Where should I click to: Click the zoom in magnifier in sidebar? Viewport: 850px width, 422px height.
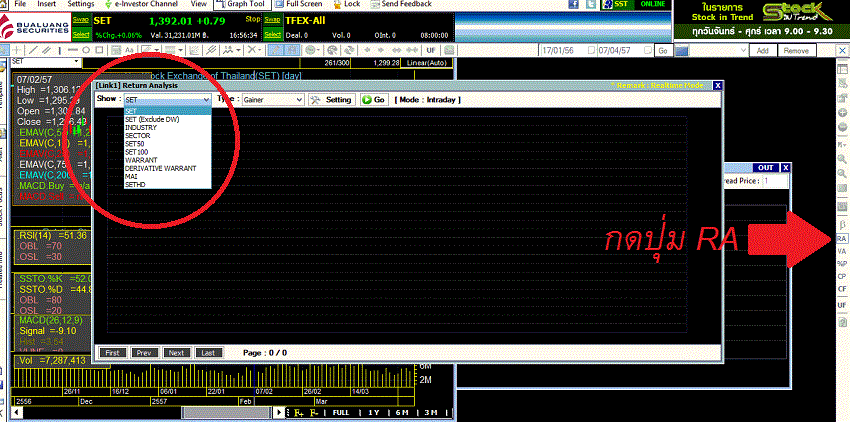pyautogui.click(x=842, y=161)
